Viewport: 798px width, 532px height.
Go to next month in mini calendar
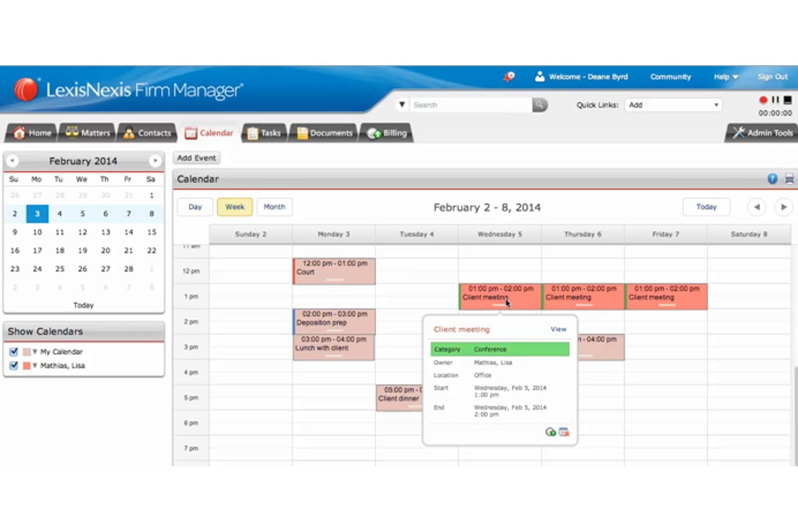point(155,161)
